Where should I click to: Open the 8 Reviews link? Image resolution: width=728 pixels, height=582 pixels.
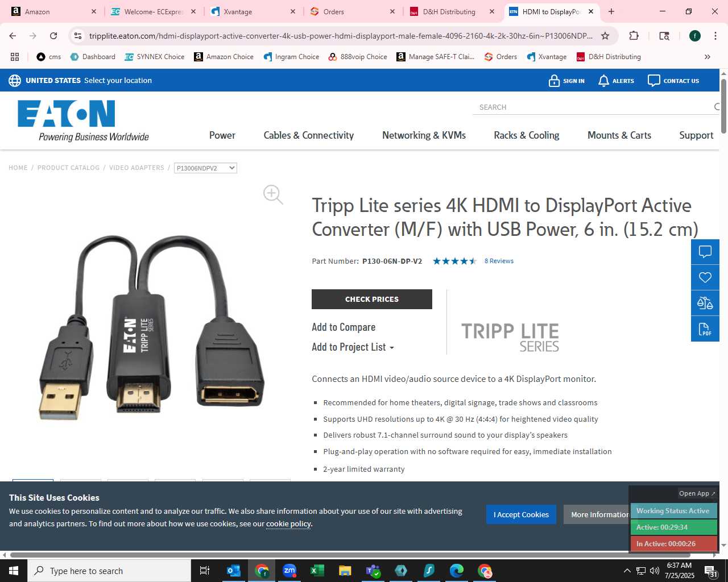pyautogui.click(x=499, y=261)
